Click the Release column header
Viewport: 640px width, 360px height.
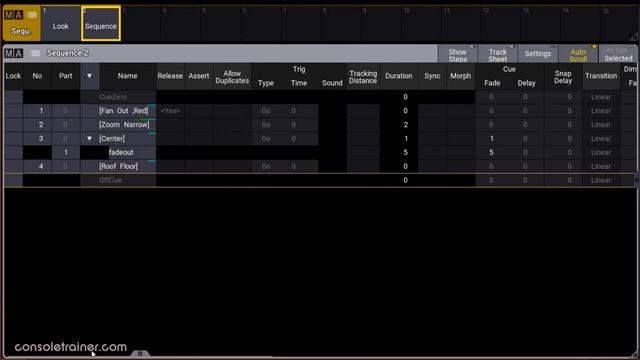click(170, 76)
